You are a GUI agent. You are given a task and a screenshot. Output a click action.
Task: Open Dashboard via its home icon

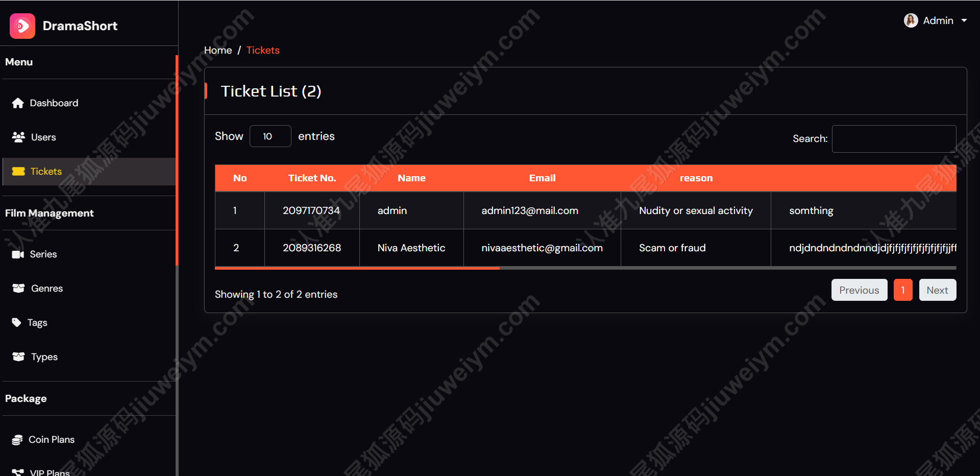coord(18,103)
